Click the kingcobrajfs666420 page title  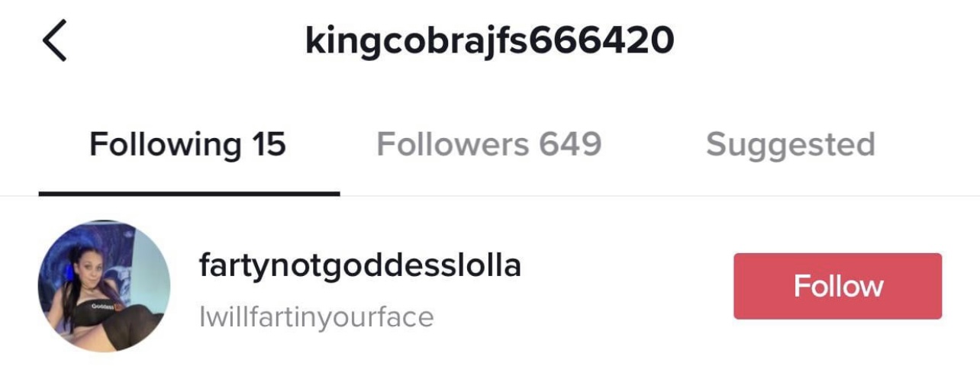click(x=489, y=40)
